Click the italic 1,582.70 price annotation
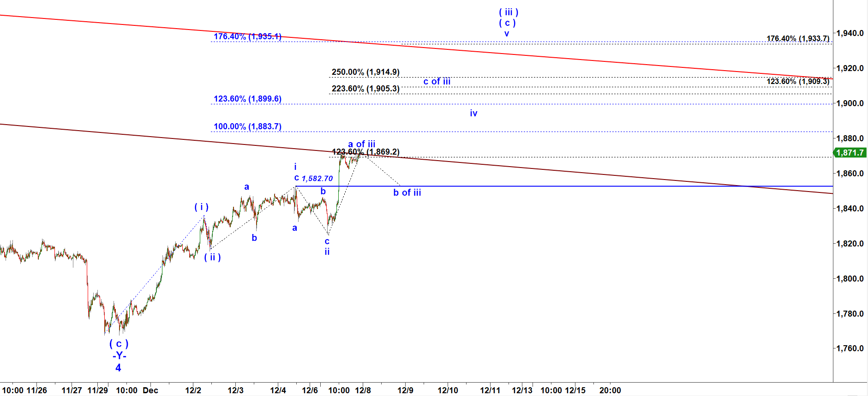 [317, 179]
